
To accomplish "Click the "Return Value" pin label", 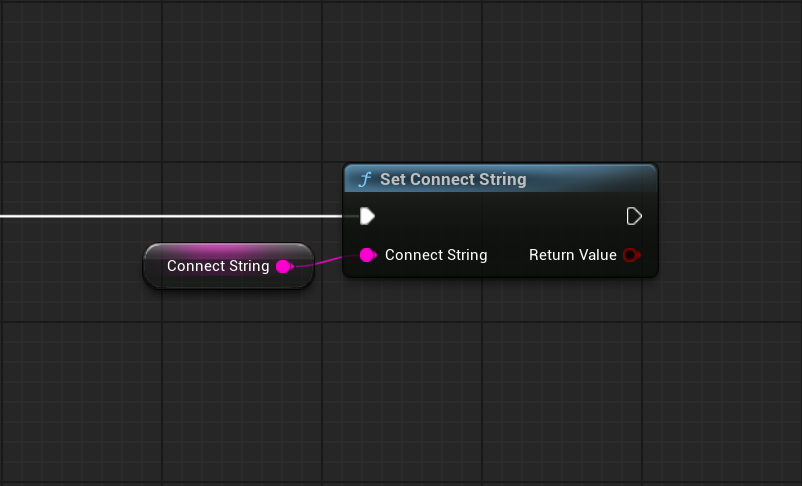I will click(x=573, y=255).
